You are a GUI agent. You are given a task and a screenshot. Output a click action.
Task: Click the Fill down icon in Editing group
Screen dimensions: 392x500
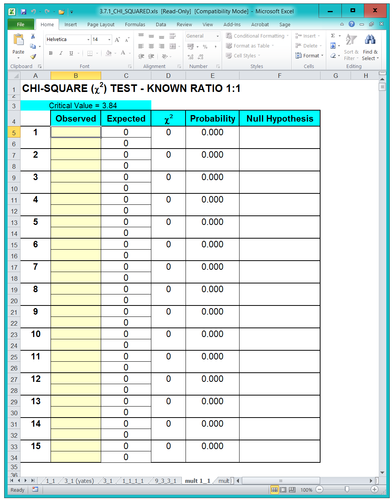click(x=333, y=46)
